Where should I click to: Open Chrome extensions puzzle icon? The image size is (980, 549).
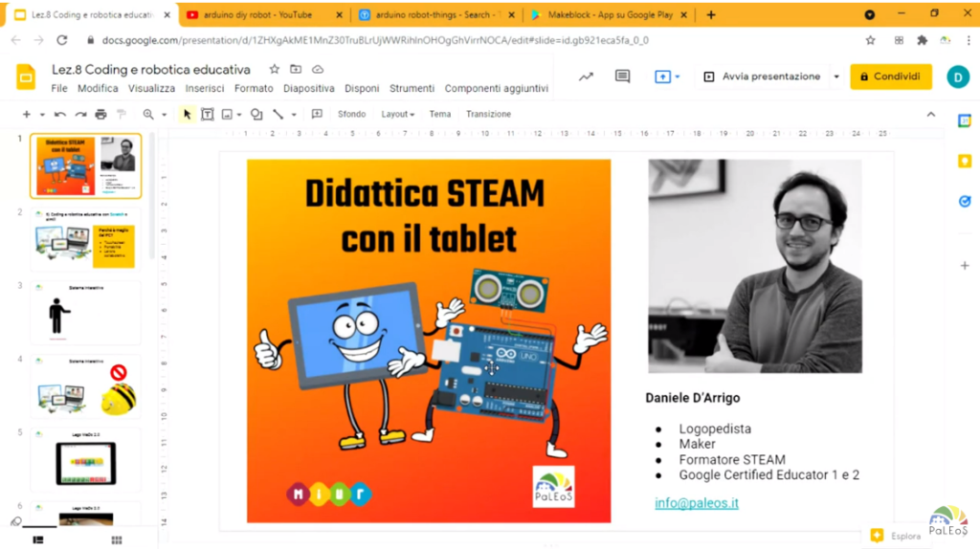pyautogui.click(x=922, y=40)
